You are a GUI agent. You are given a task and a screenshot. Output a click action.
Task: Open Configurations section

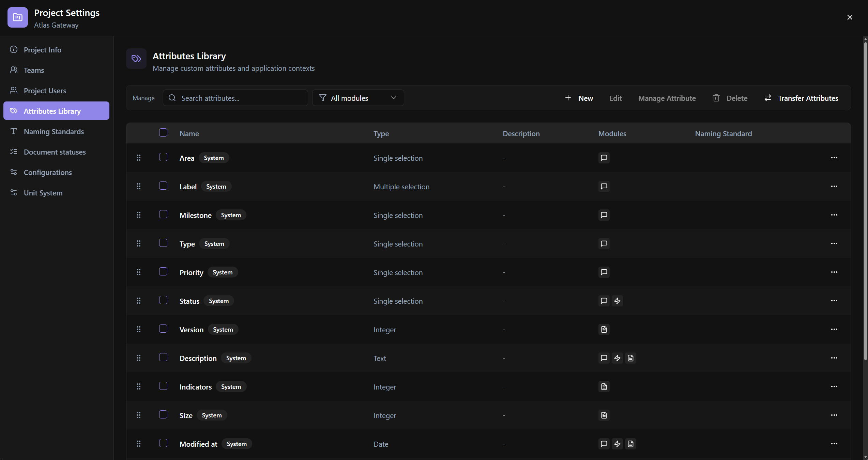pyautogui.click(x=56, y=172)
